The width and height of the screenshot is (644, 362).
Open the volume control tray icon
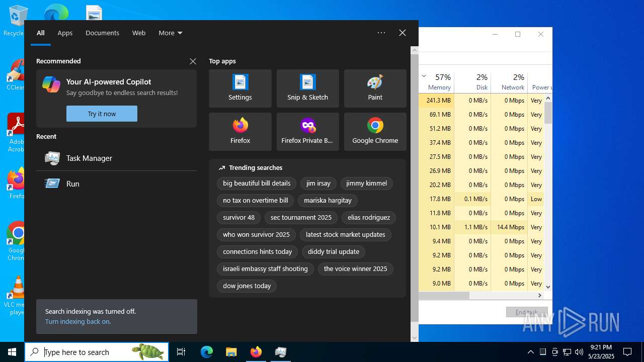coord(579,352)
